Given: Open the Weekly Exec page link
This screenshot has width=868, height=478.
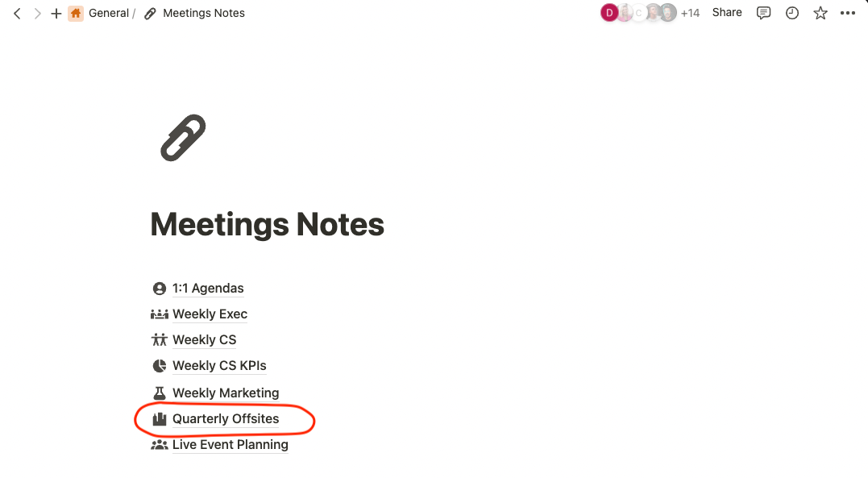Looking at the screenshot, I should [210, 314].
